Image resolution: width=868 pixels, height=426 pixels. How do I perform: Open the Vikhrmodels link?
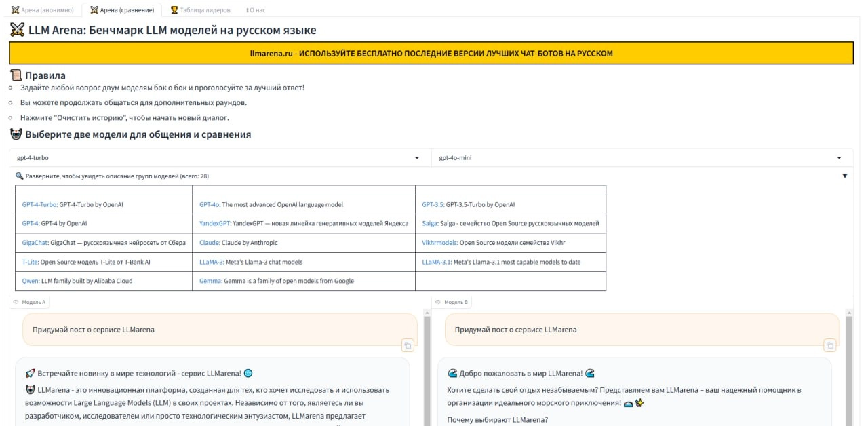pos(439,243)
